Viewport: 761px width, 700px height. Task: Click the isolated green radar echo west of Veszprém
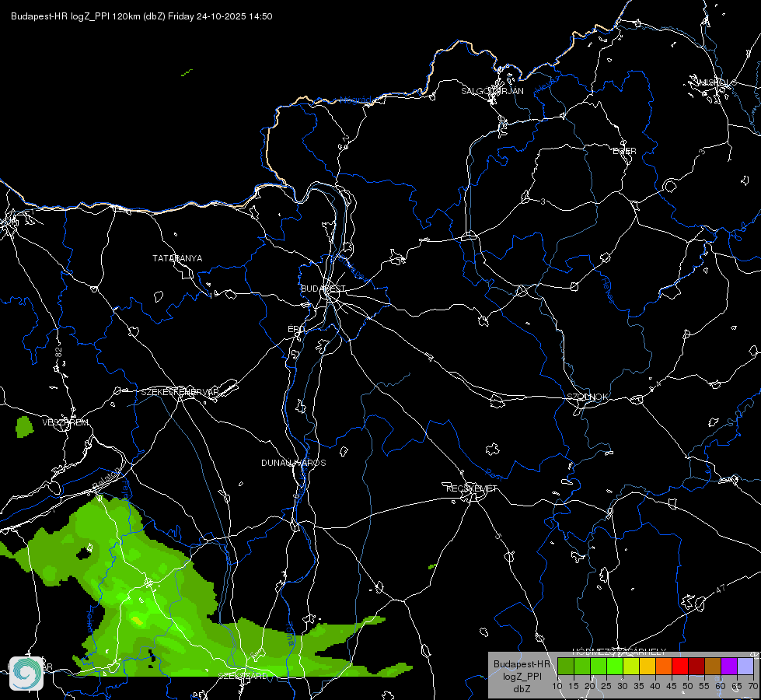(24, 426)
